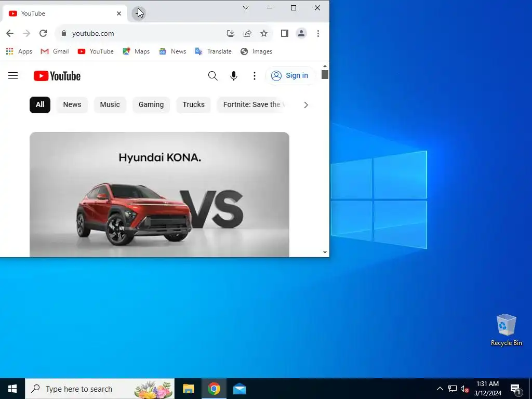Open clock and date 1:31 AM
Screen dimensions: 532x399
(487, 389)
